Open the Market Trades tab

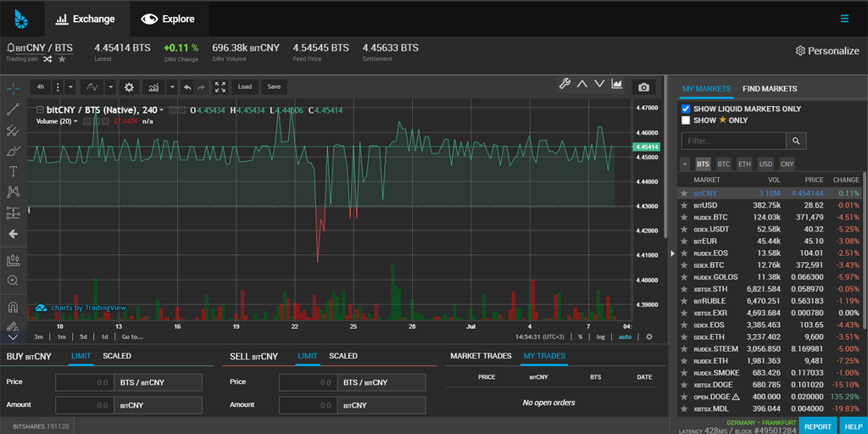(481, 356)
